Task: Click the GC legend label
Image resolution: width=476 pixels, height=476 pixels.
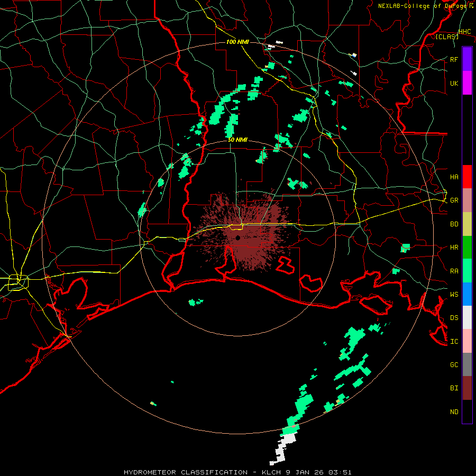Action: click(x=454, y=364)
